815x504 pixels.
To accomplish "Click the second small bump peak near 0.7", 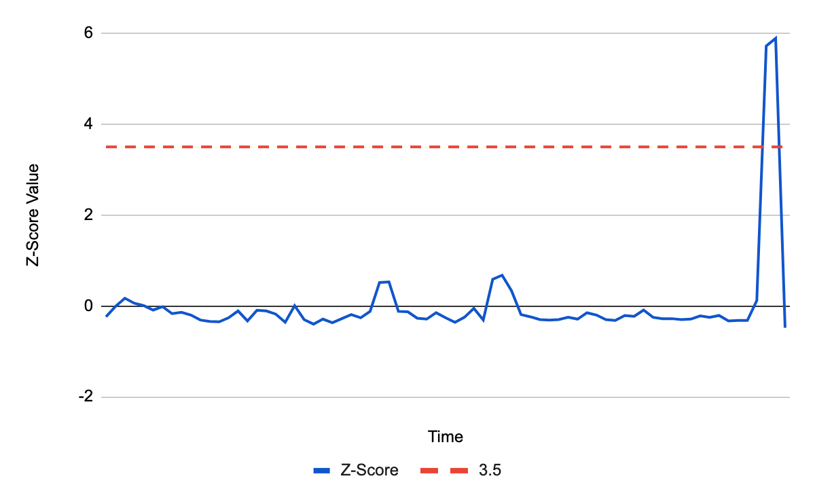I will (x=502, y=275).
